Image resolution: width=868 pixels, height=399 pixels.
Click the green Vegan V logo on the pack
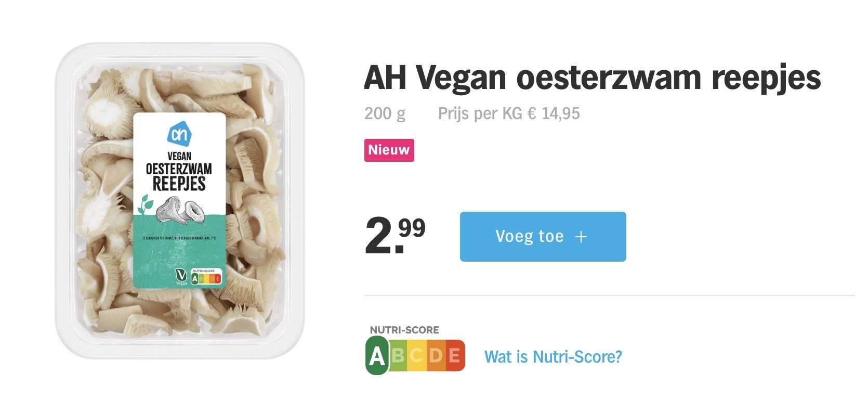pyautogui.click(x=181, y=276)
